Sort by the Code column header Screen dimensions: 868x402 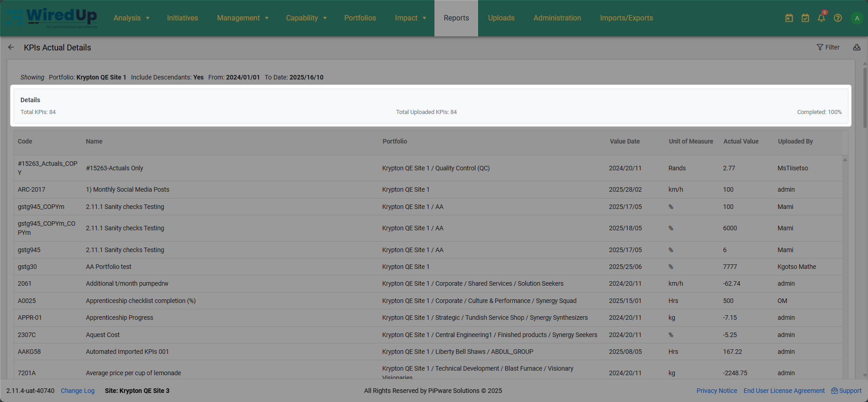point(25,141)
